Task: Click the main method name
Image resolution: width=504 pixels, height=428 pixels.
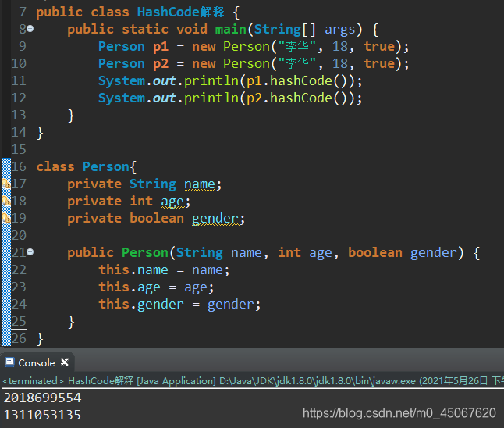Action: point(230,29)
